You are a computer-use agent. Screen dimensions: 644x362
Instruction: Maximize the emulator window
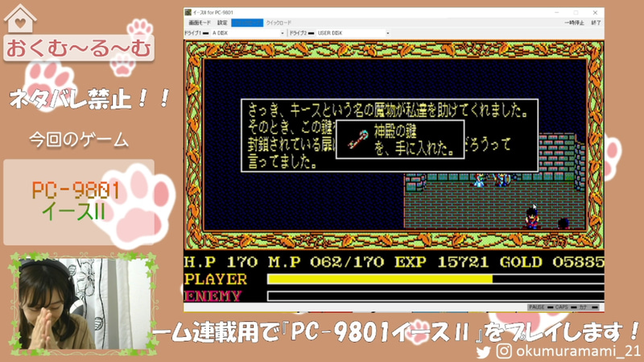click(576, 13)
